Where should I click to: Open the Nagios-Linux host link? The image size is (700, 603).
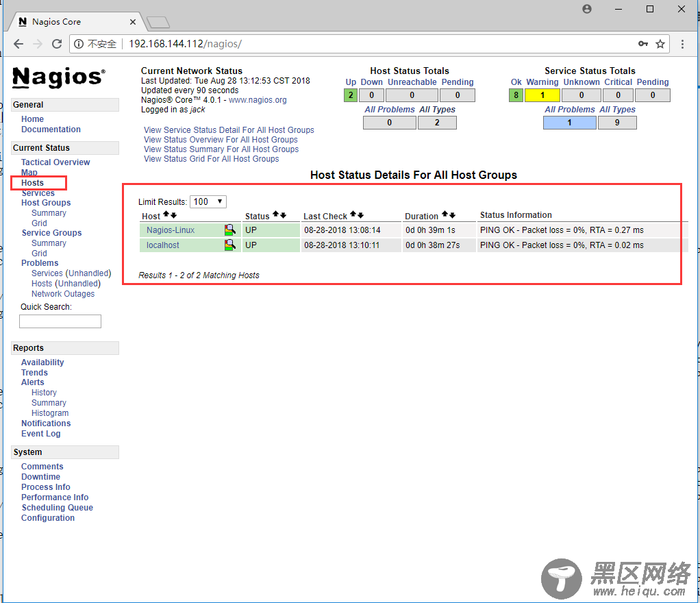coord(171,230)
